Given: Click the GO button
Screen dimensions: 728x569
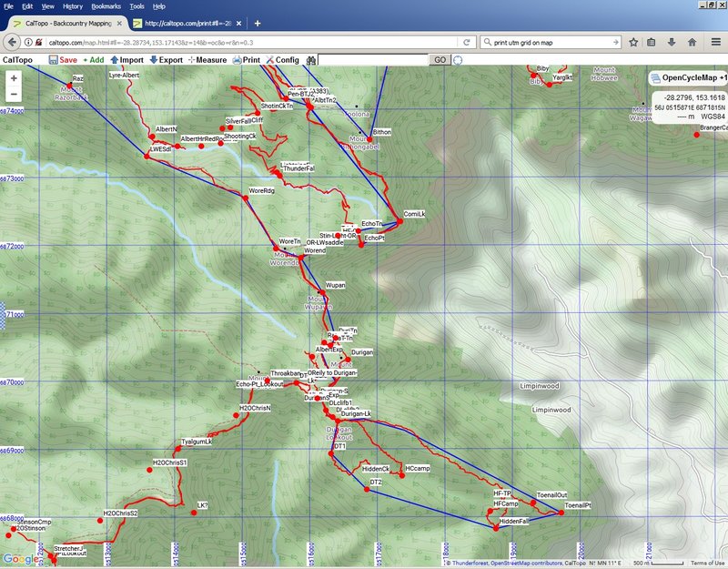Looking at the screenshot, I should (440, 60).
